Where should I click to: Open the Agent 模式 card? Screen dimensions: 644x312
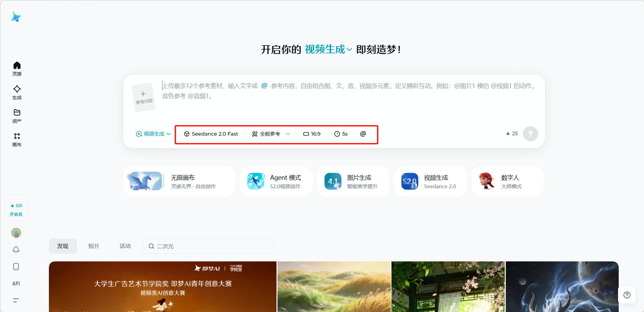point(276,181)
